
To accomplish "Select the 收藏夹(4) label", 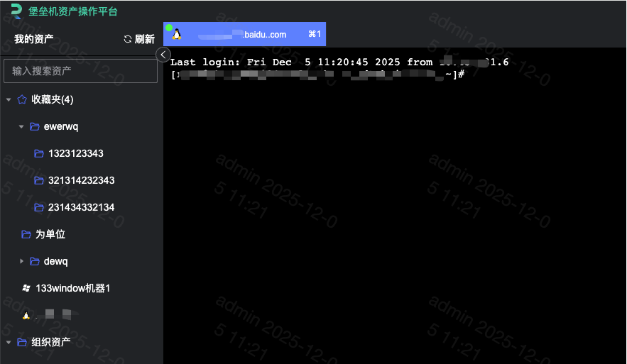I will (53, 99).
